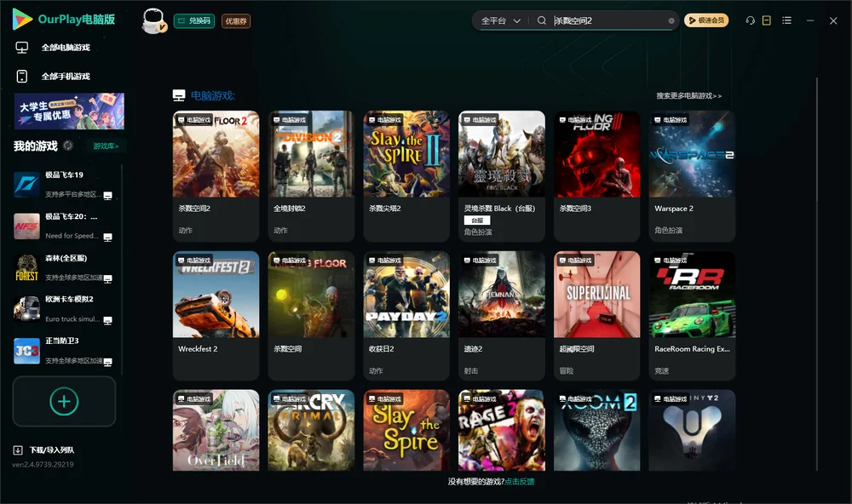Image resolution: width=852 pixels, height=504 pixels.
Task: Open 森林(全区服) in my games list
Action: click(64, 267)
